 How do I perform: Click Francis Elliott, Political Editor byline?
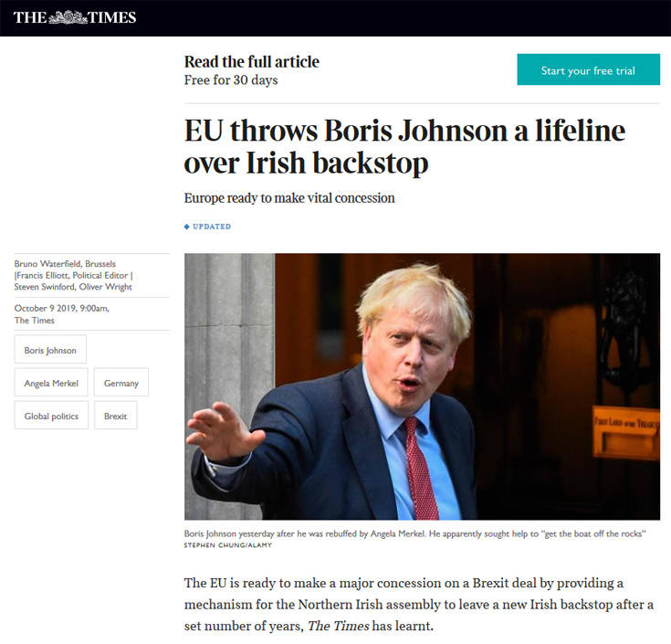pyautogui.click(x=72, y=275)
